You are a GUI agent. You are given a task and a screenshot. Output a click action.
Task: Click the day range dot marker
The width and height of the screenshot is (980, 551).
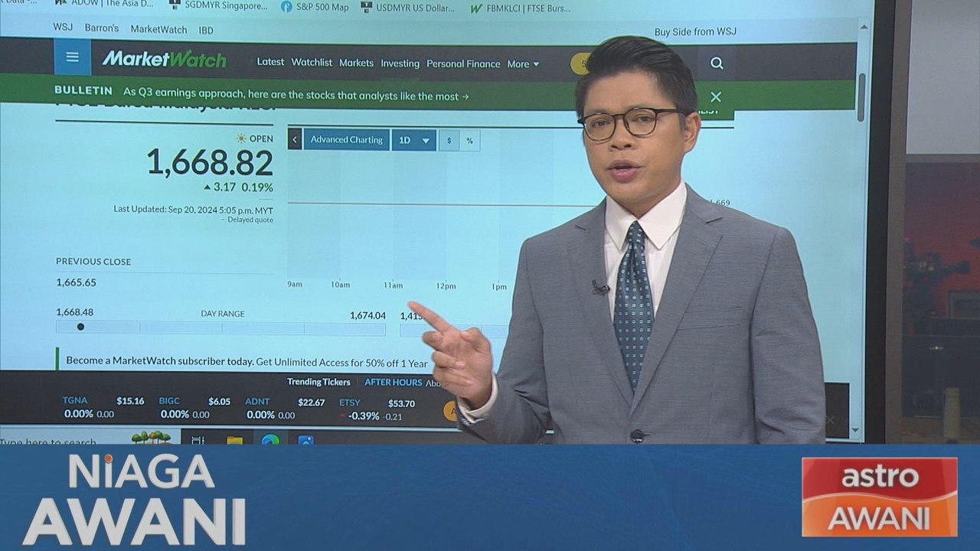point(80,327)
